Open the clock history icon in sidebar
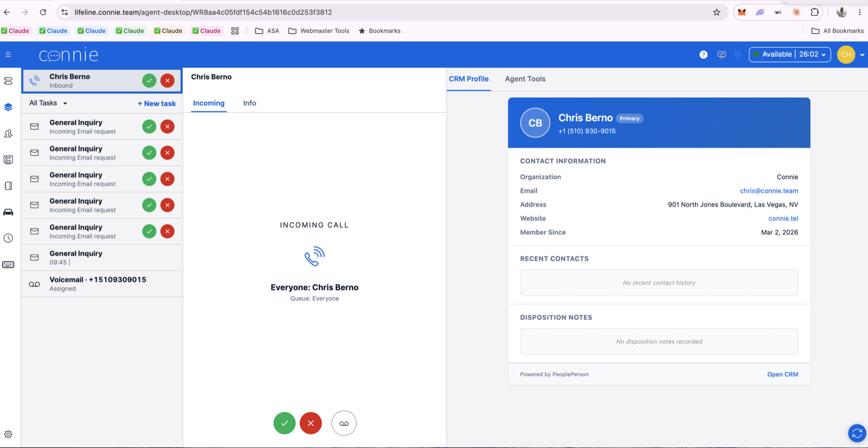 point(8,238)
